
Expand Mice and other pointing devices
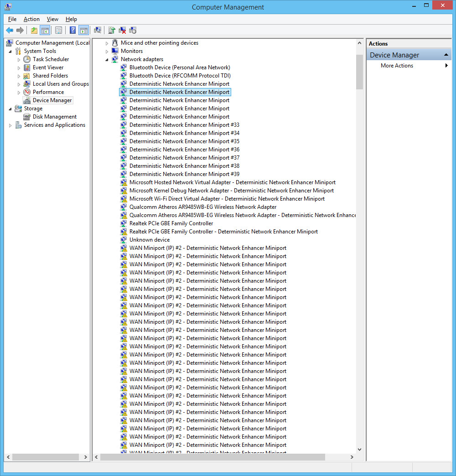pos(107,43)
